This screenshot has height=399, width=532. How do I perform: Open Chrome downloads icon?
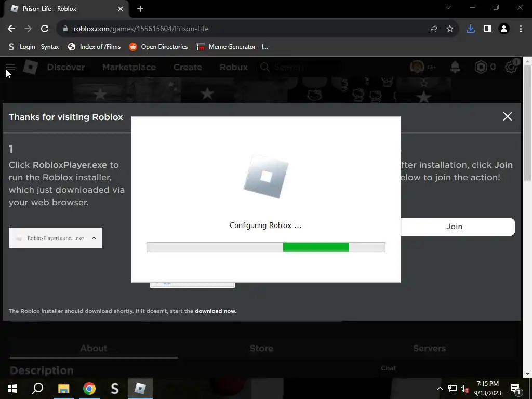point(471,29)
